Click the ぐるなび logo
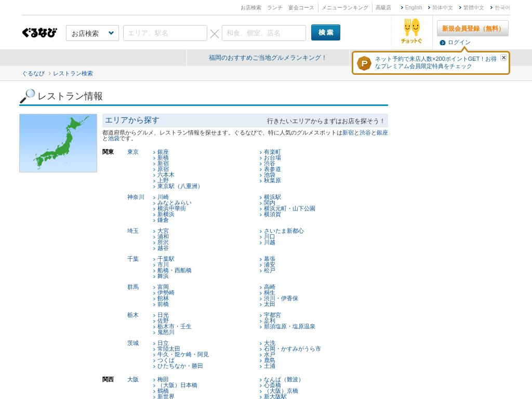 coord(39,32)
